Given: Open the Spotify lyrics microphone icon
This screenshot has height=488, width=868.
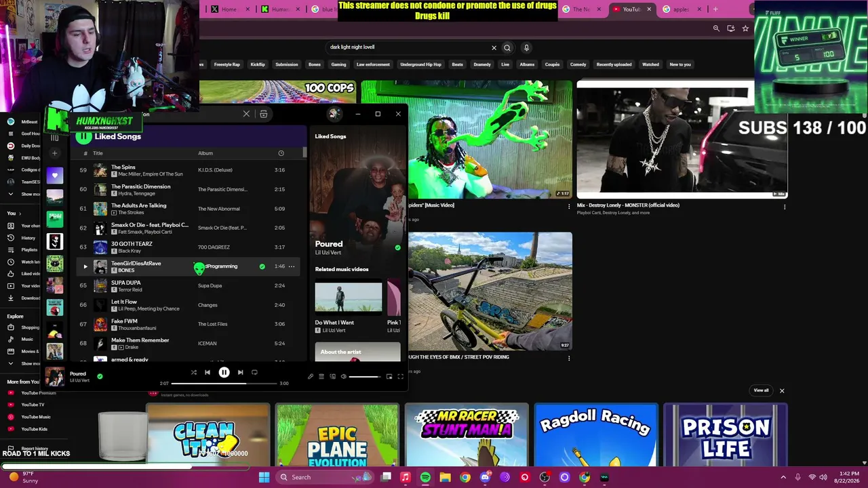Looking at the screenshot, I should [311, 376].
